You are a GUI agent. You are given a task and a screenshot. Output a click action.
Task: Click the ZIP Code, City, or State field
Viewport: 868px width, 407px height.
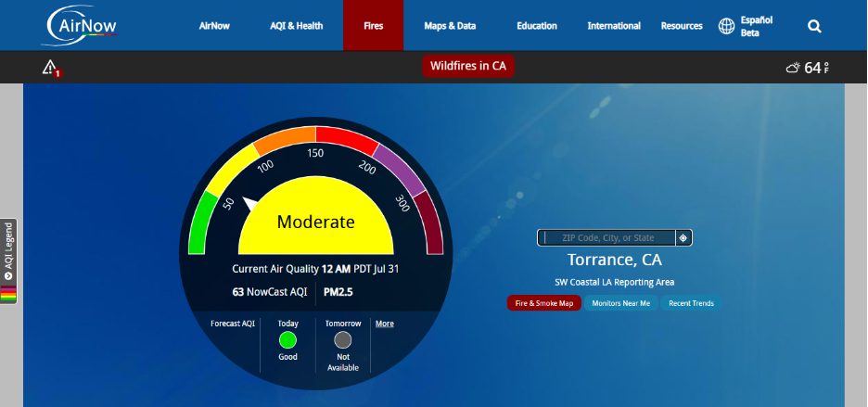(x=607, y=238)
